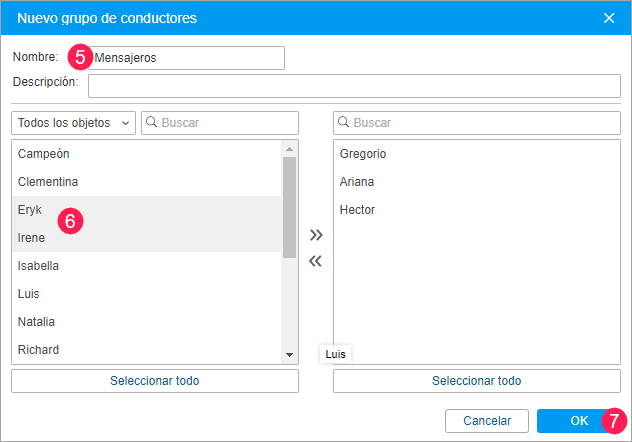Select Ariana in the right list
Screen dimensions: 632x442
tap(357, 182)
